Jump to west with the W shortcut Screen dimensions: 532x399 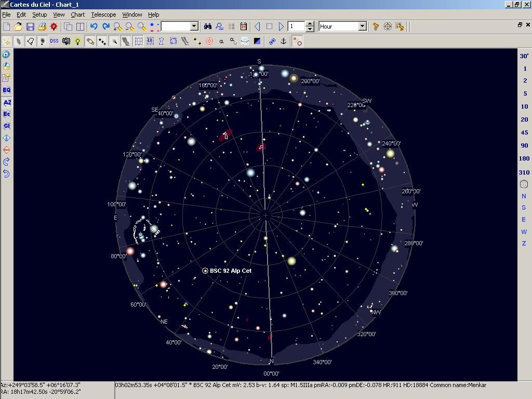tap(524, 231)
